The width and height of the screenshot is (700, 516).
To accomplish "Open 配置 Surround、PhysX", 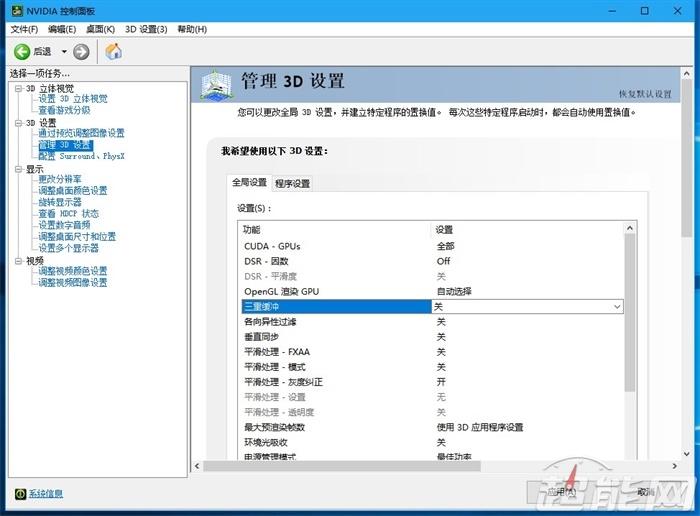I will 81,156.
